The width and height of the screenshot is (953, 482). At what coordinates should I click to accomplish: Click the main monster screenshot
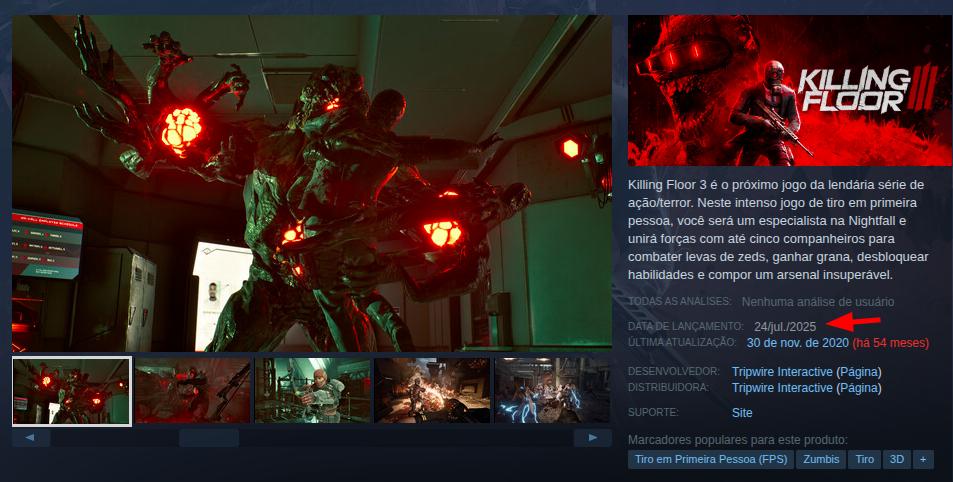[312, 183]
